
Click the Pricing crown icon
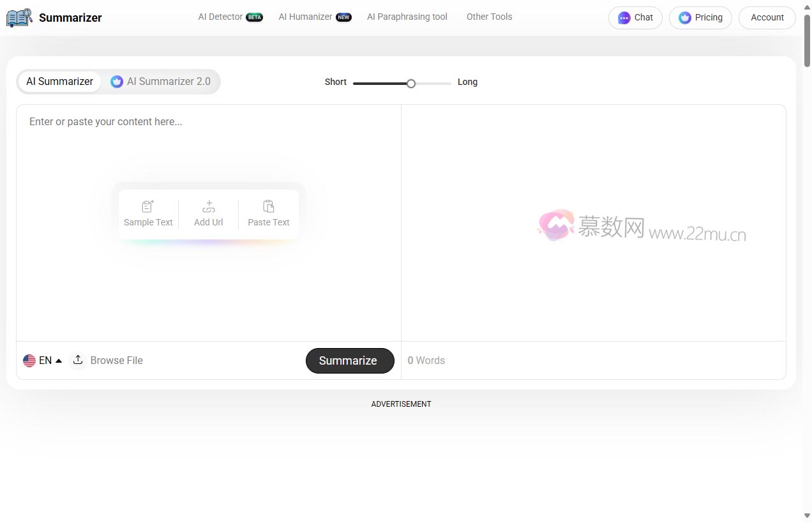685,18
